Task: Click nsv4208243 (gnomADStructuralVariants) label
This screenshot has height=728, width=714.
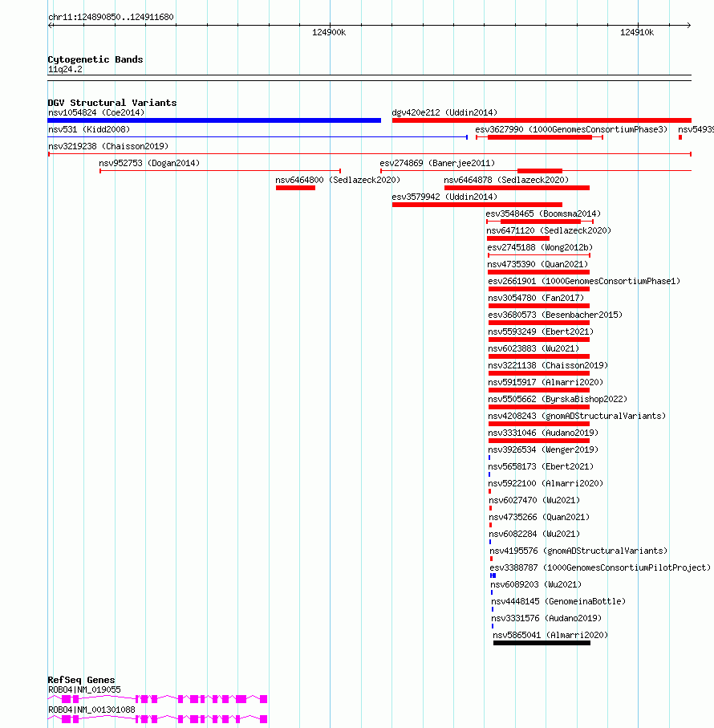Action: (577, 416)
